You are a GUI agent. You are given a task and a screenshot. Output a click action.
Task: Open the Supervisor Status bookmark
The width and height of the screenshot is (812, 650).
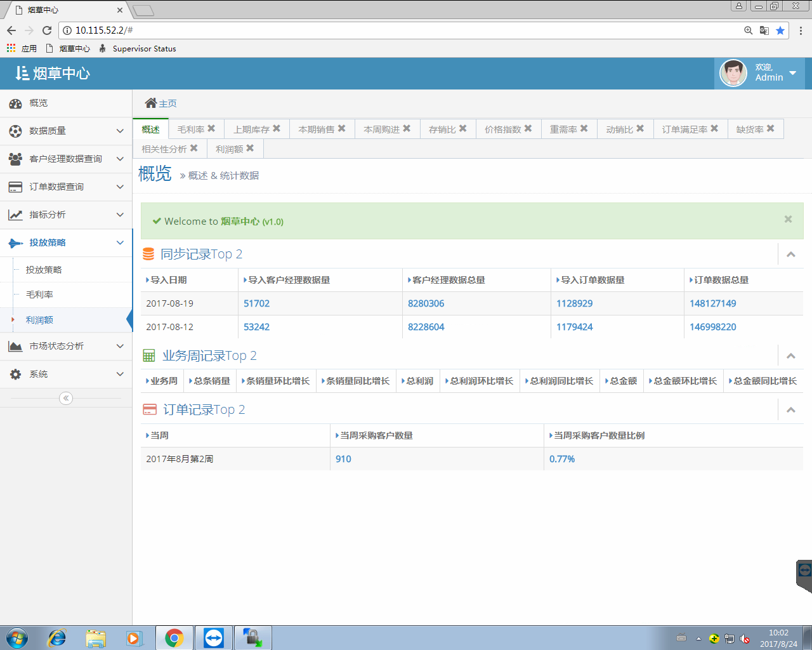tap(144, 49)
